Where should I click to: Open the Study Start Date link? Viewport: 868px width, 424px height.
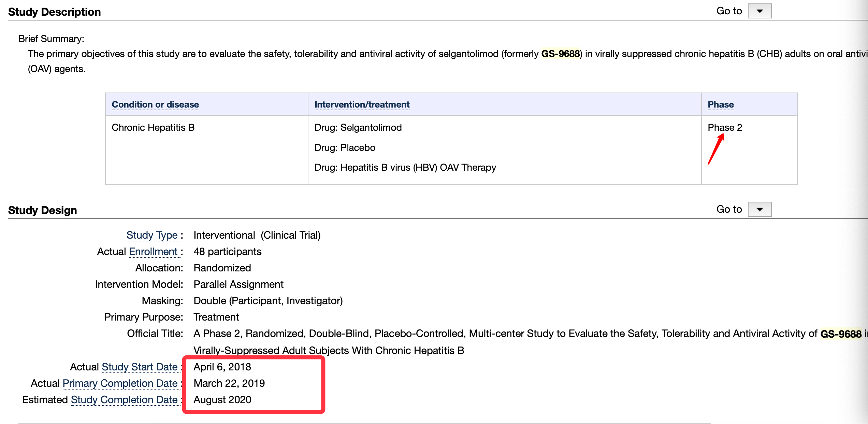(140, 367)
